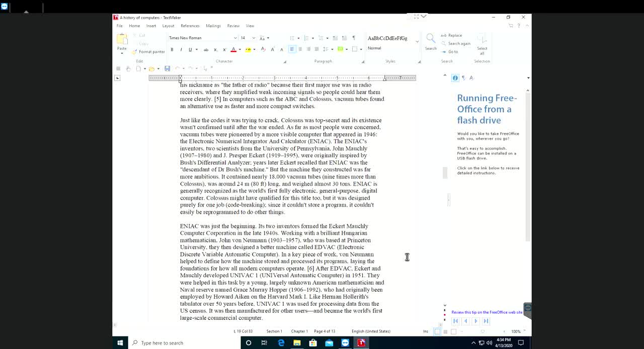
Task: Click the Search magnifying glass icon
Action: (431, 38)
